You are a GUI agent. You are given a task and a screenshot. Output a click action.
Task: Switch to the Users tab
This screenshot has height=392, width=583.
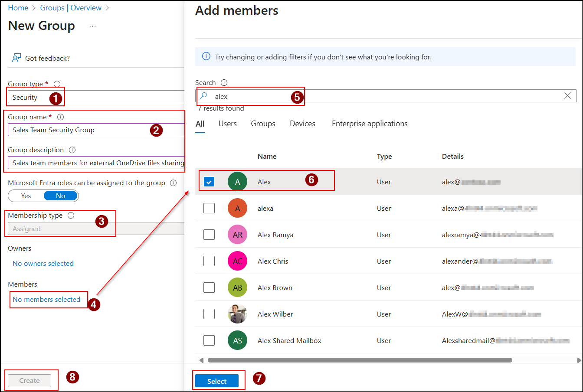(x=227, y=124)
